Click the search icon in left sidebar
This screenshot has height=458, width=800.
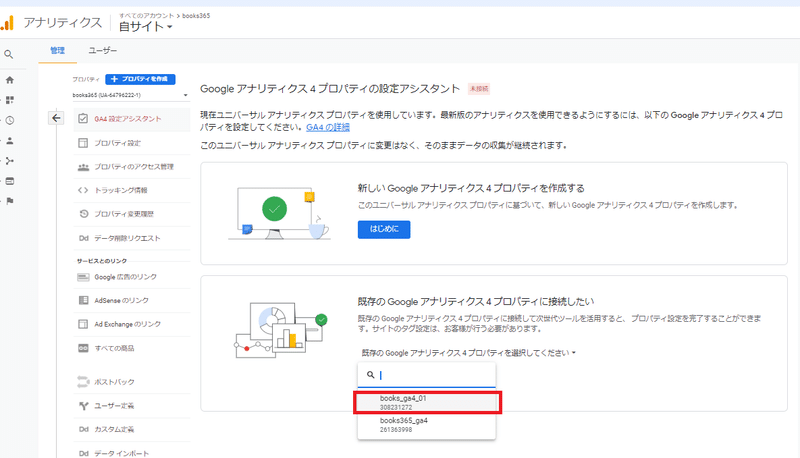9,54
